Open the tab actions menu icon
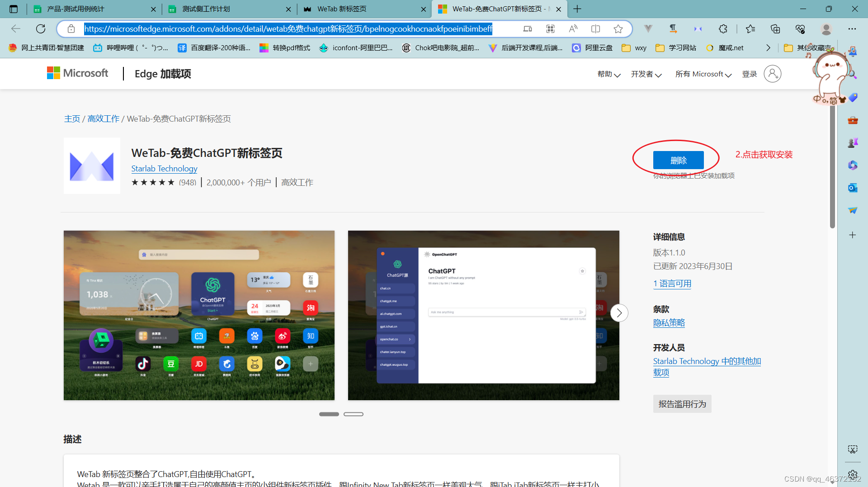Viewport: 868px width, 487px height. tap(14, 9)
